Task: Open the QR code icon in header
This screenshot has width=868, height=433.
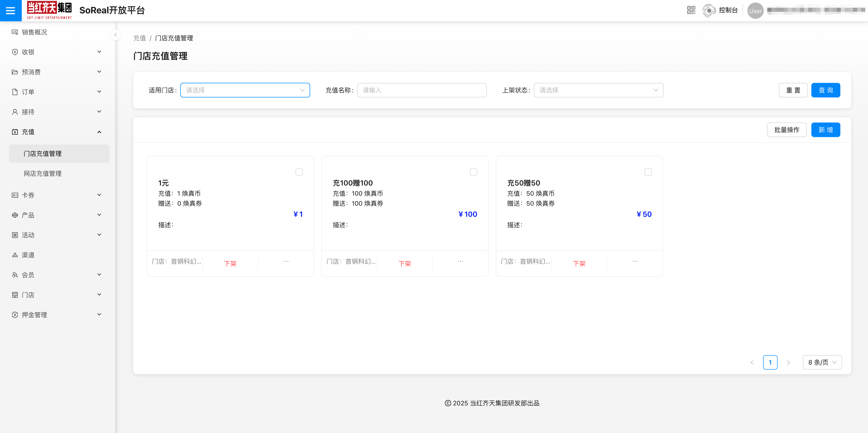Action: (691, 10)
